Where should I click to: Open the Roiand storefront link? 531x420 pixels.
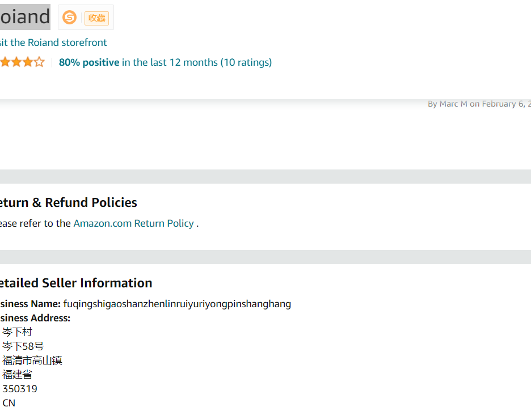[x=53, y=43]
